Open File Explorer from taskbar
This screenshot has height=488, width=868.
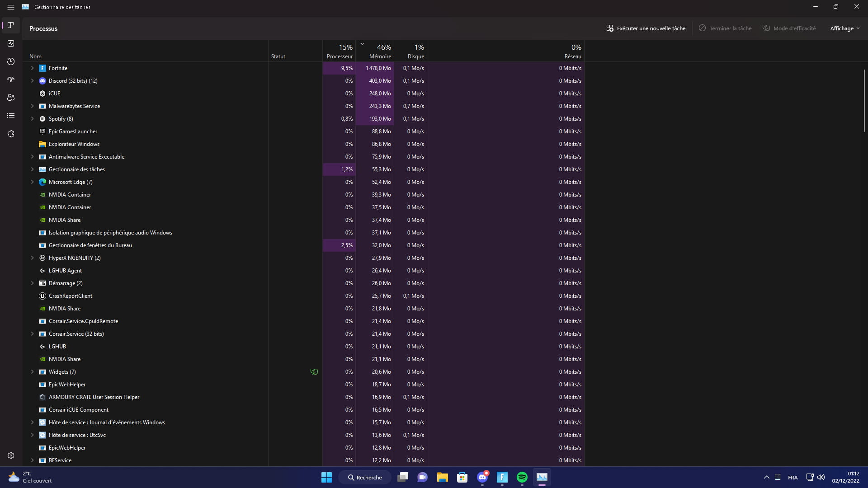[x=442, y=477]
